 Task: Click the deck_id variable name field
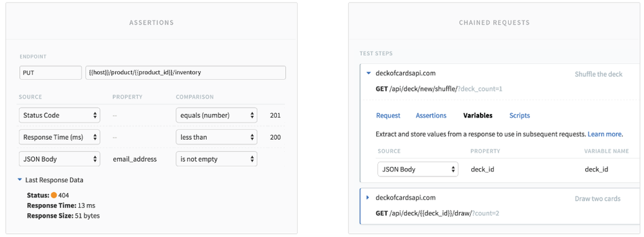coord(596,169)
